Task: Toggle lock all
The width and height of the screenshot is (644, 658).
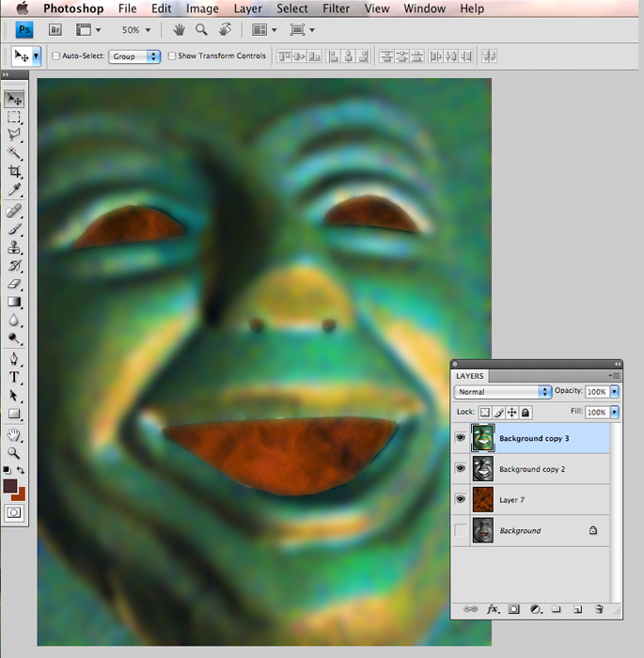Action: pyautogui.click(x=526, y=413)
